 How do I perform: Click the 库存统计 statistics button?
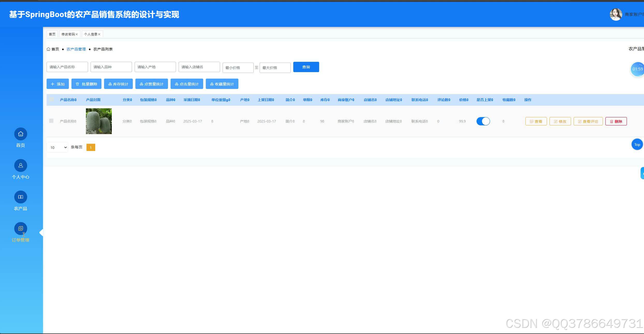tap(118, 84)
